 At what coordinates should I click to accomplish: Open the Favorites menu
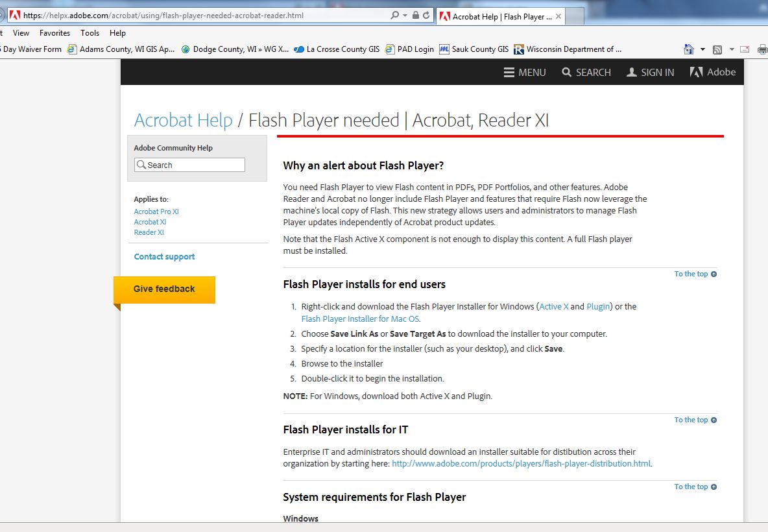click(54, 32)
